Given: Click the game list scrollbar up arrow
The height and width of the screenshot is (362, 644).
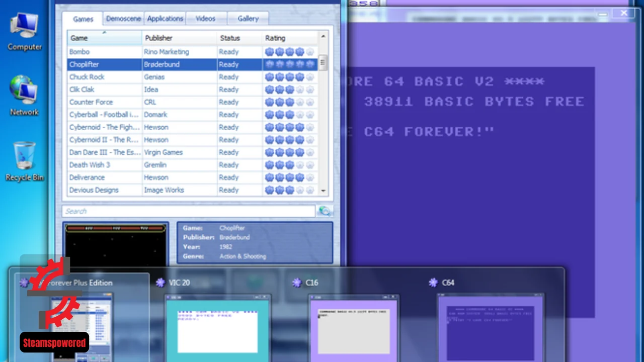Looking at the screenshot, I should click(323, 36).
